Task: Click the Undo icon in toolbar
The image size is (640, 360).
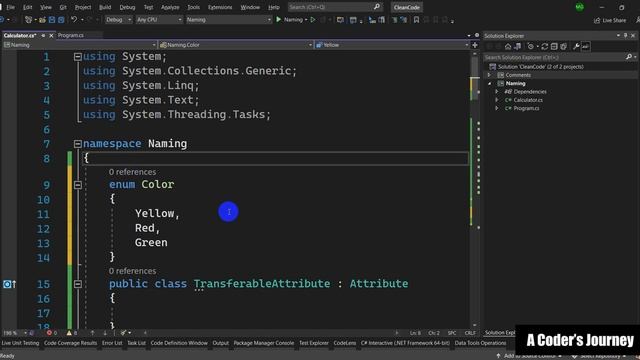Action: click(x=73, y=20)
